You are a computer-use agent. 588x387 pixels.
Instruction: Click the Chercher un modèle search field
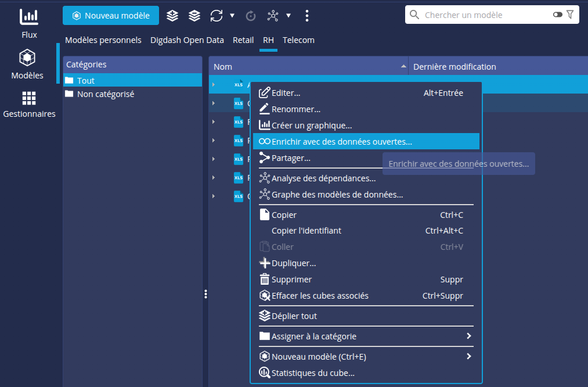click(x=485, y=15)
